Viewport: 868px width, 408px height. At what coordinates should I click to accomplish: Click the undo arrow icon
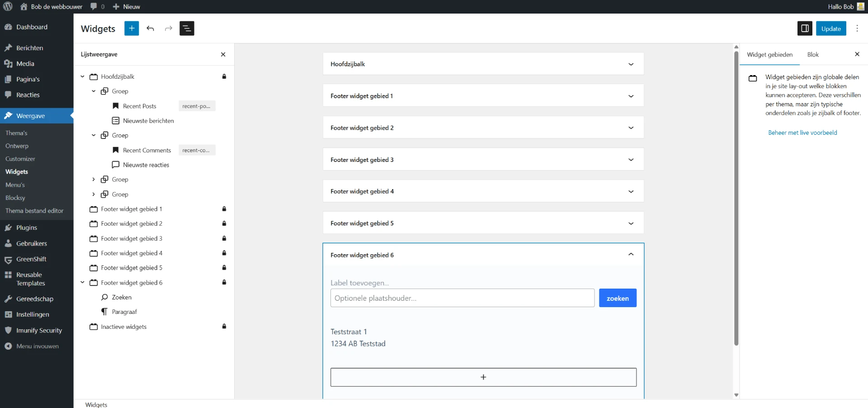pos(150,28)
